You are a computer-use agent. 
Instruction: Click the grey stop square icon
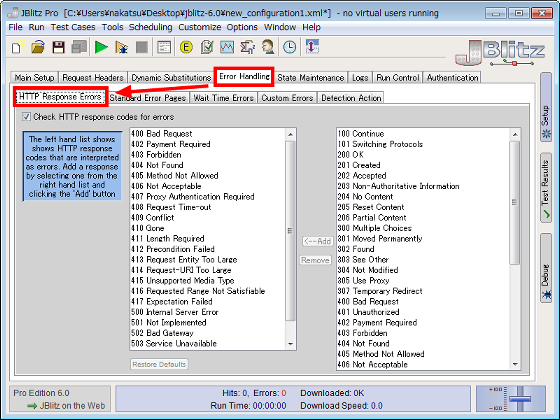pos(142,47)
